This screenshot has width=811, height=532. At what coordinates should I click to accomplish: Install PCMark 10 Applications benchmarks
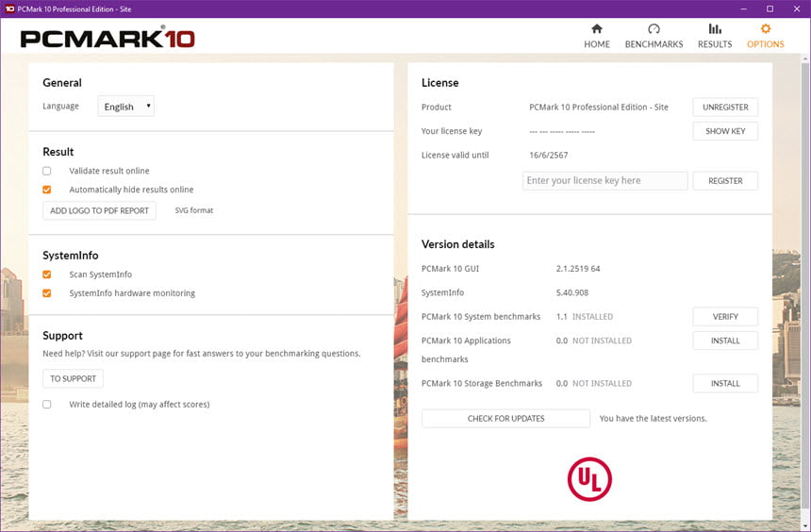pyautogui.click(x=725, y=341)
